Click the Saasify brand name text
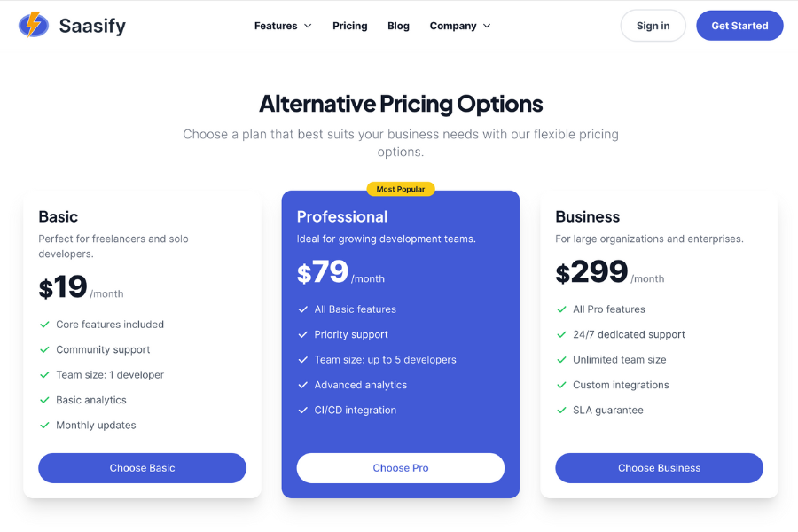 click(92, 26)
